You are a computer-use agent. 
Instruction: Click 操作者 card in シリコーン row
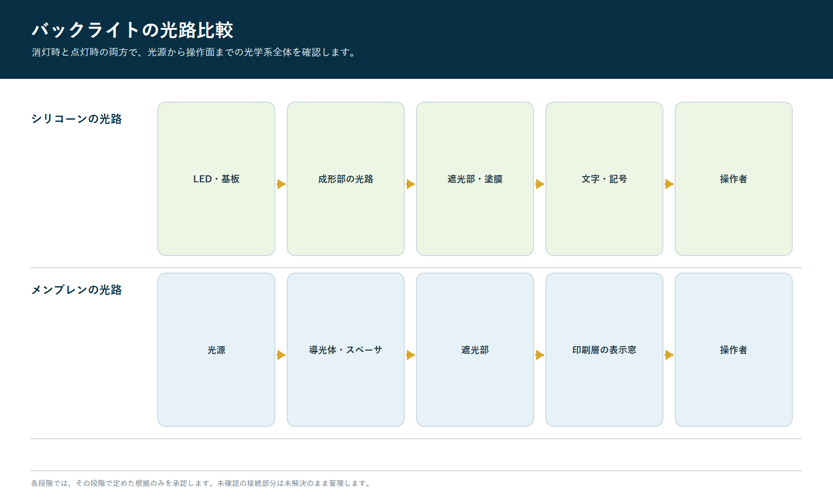733,179
